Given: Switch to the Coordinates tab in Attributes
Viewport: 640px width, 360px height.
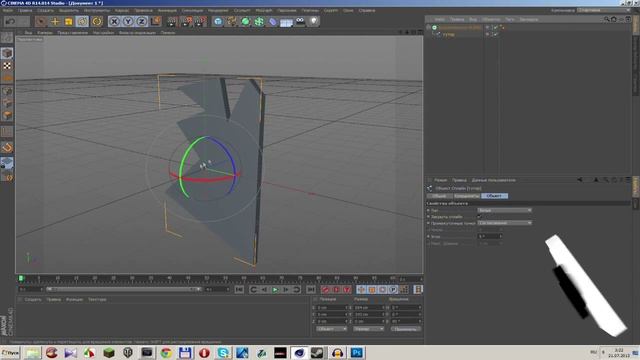Looking at the screenshot, I should click(x=466, y=196).
